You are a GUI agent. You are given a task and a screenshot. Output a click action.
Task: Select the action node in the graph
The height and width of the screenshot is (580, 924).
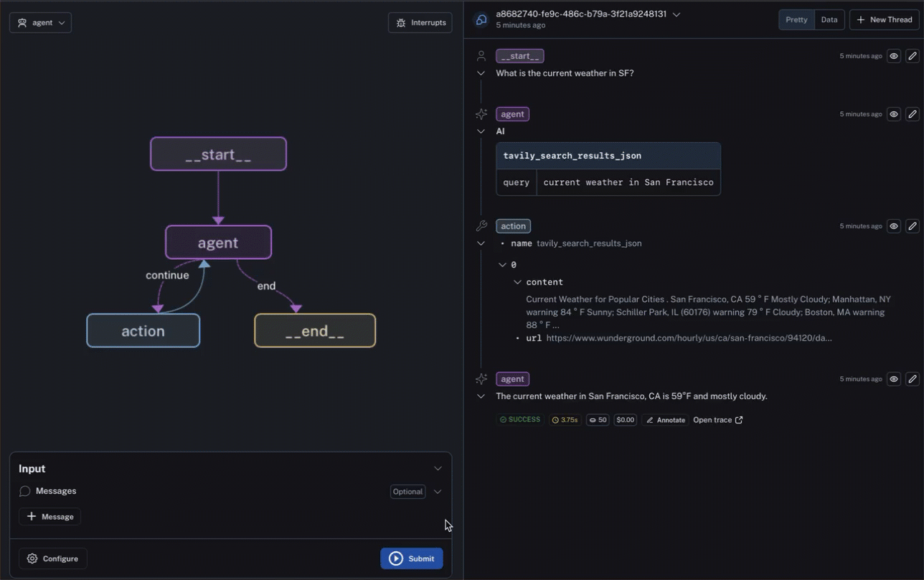[143, 331]
